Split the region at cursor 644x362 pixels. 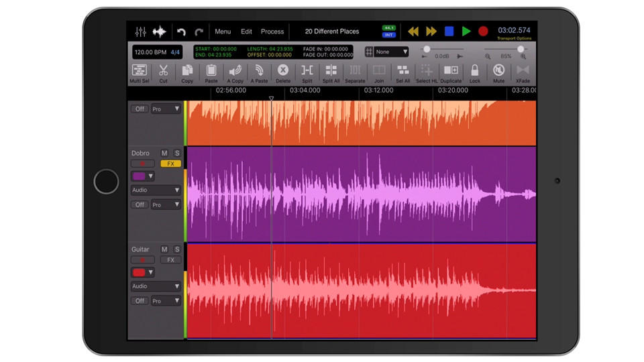pyautogui.click(x=307, y=74)
